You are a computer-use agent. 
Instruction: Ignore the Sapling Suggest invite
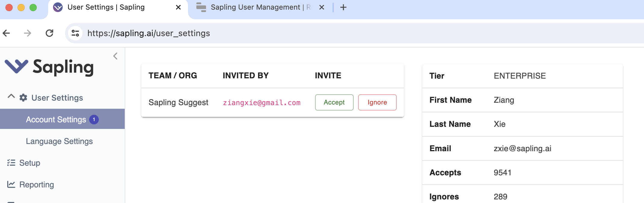pyautogui.click(x=377, y=102)
